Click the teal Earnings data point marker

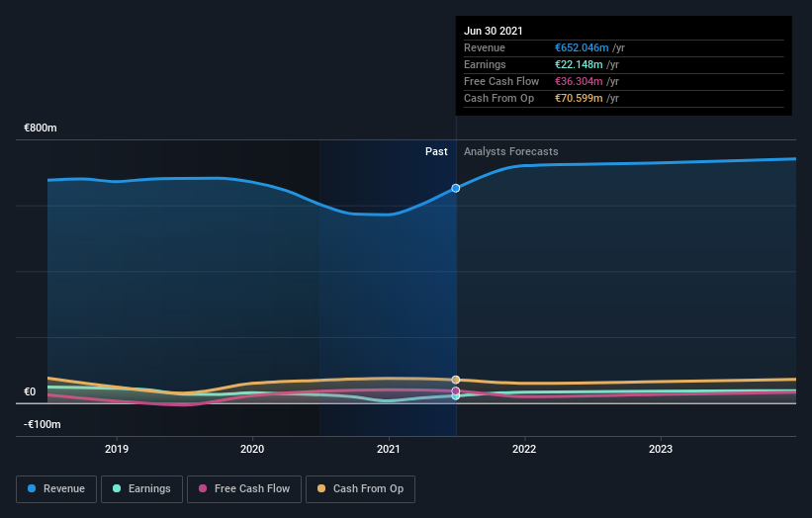[456, 396]
